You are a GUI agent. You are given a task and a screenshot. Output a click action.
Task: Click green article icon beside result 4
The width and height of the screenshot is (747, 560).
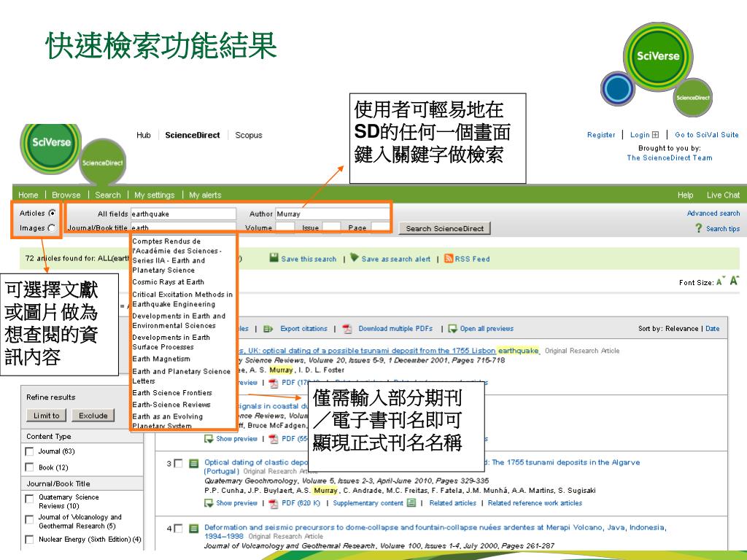(x=193, y=528)
